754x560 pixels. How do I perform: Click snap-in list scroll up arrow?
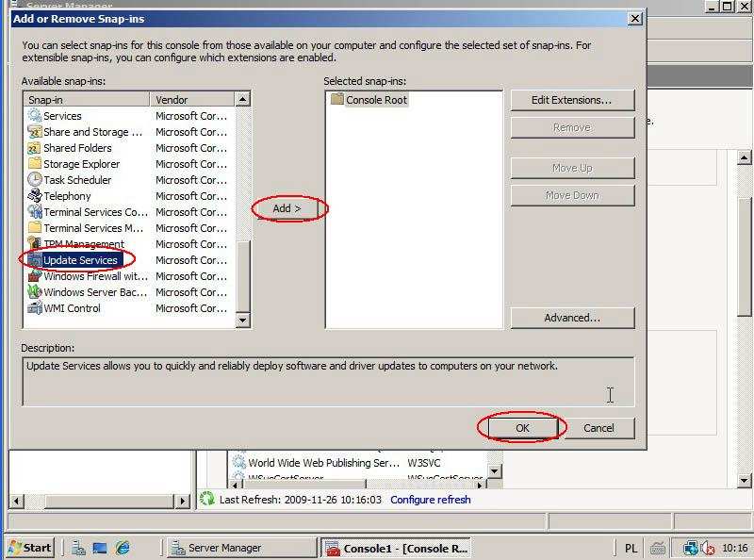[x=243, y=99]
